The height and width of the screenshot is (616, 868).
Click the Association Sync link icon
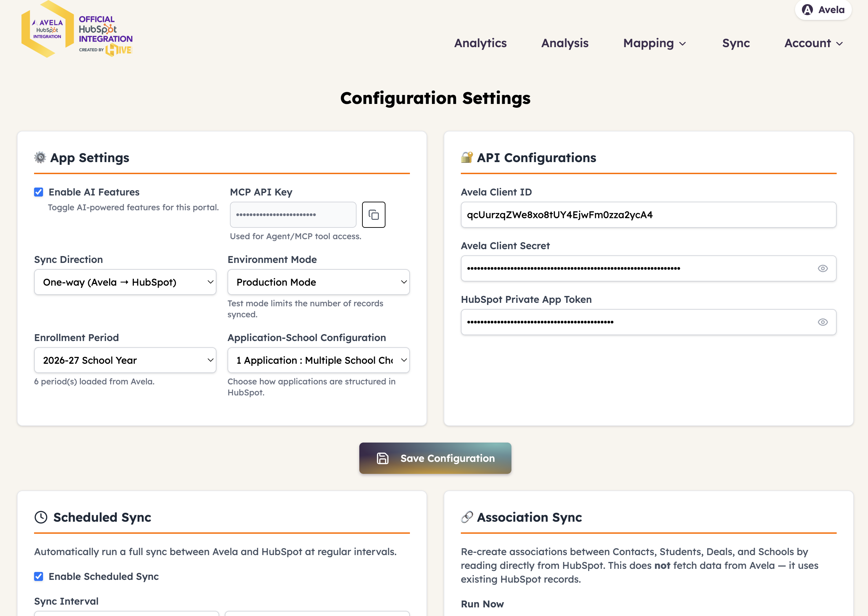click(467, 517)
